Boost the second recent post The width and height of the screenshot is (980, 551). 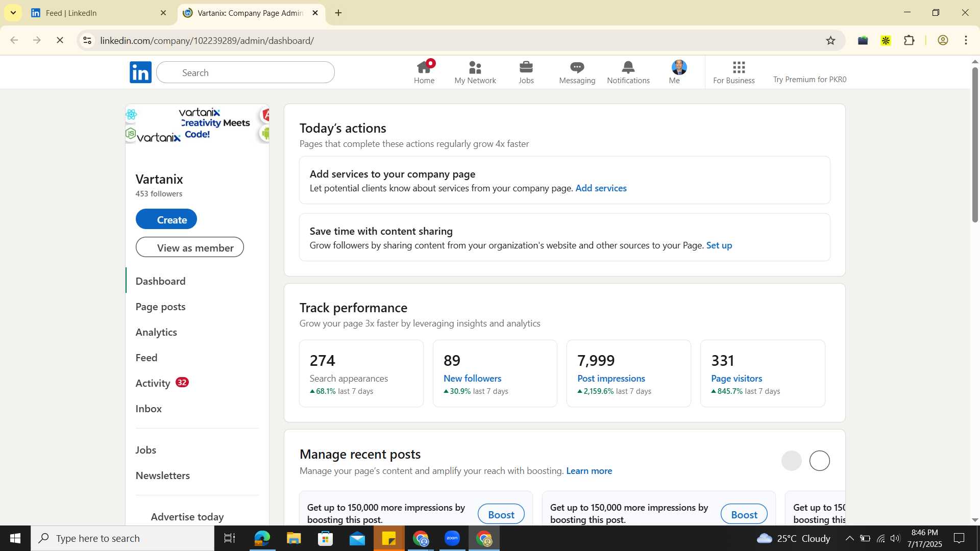coord(744,514)
